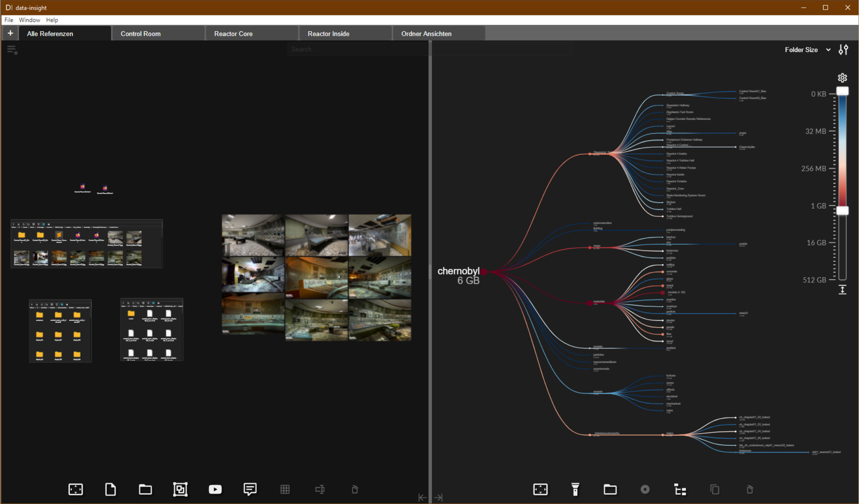Add a new tab with plus button
The height and width of the screenshot is (504, 859).
(x=10, y=33)
